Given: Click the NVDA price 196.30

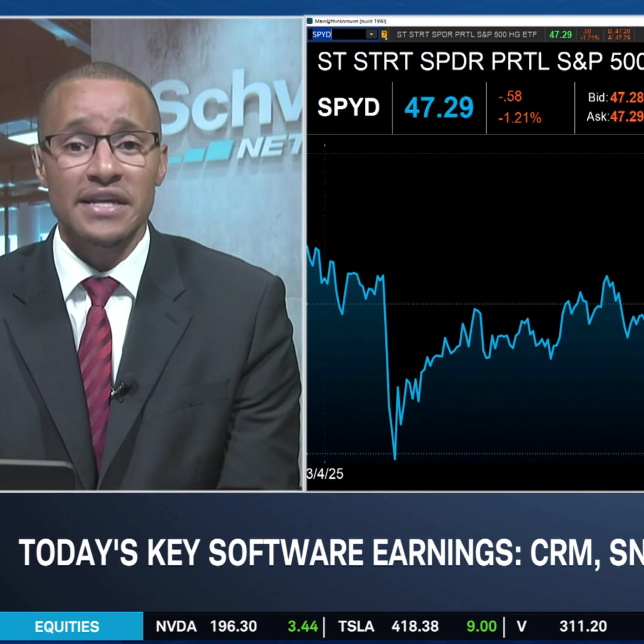Looking at the screenshot, I should point(234,627).
